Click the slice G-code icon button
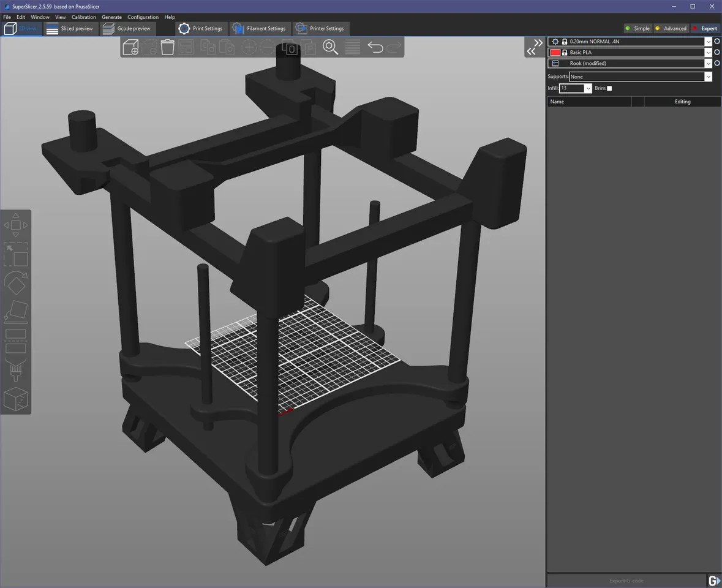The height and width of the screenshot is (588, 722). 714,581
